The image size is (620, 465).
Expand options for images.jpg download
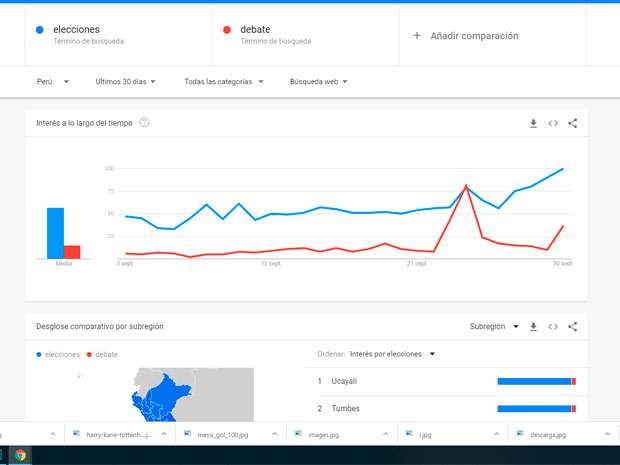pyautogui.click(x=386, y=434)
